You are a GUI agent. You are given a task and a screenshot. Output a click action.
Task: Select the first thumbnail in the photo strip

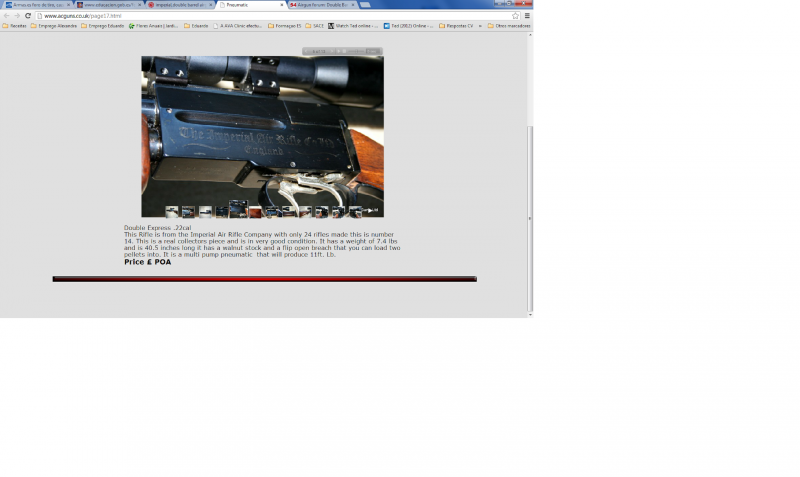click(172, 212)
